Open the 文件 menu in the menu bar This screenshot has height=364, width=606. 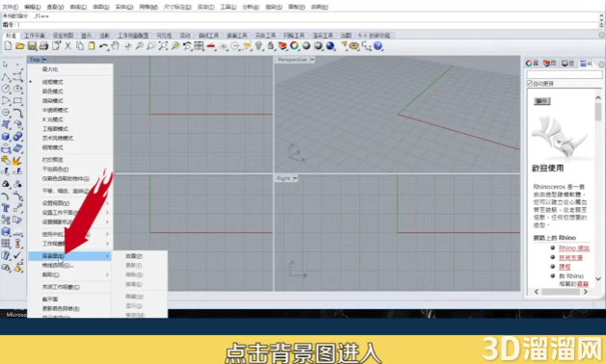10,7
